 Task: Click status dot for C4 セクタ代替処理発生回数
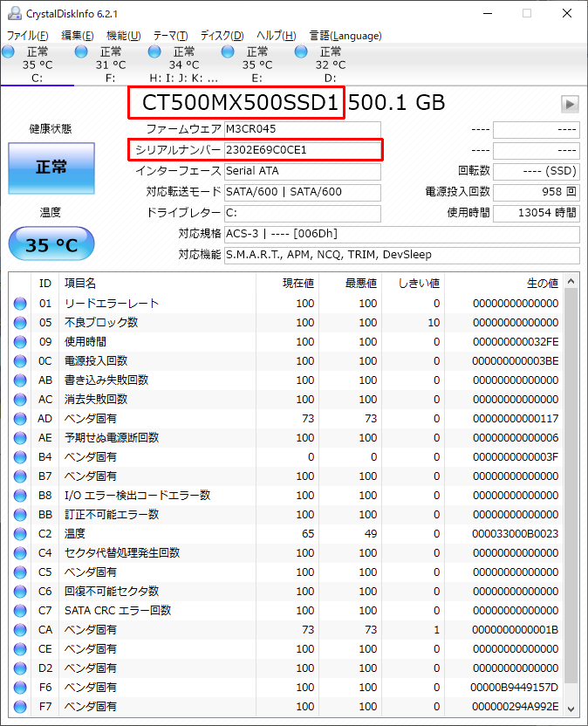click(x=20, y=553)
